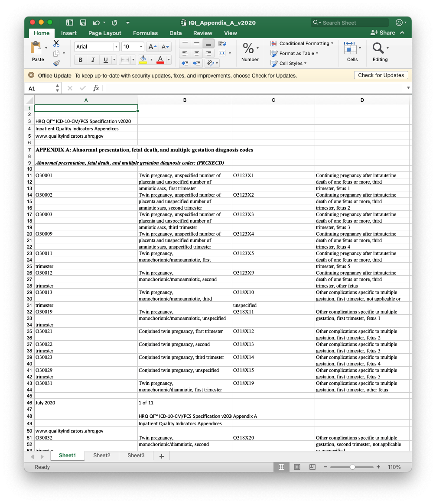The width and height of the screenshot is (436, 504).
Task: Switch to Page Layout view icon
Action: 297,467
